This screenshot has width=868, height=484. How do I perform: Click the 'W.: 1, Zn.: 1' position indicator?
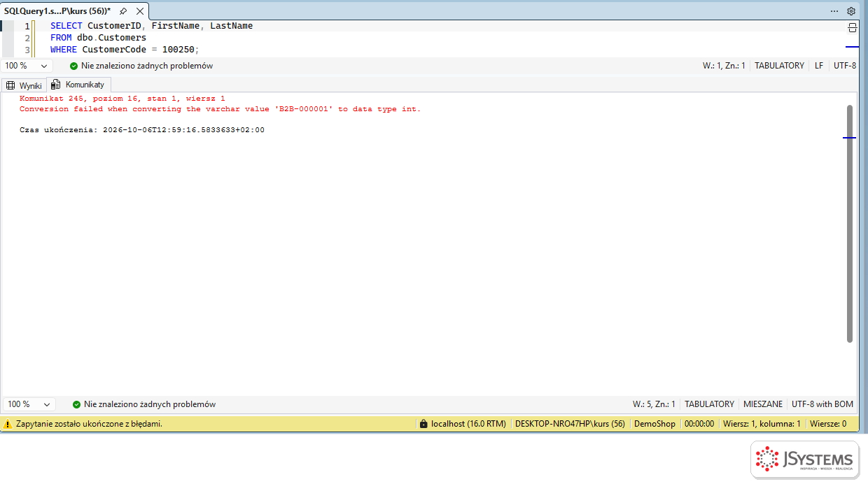pyautogui.click(x=724, y=66)
